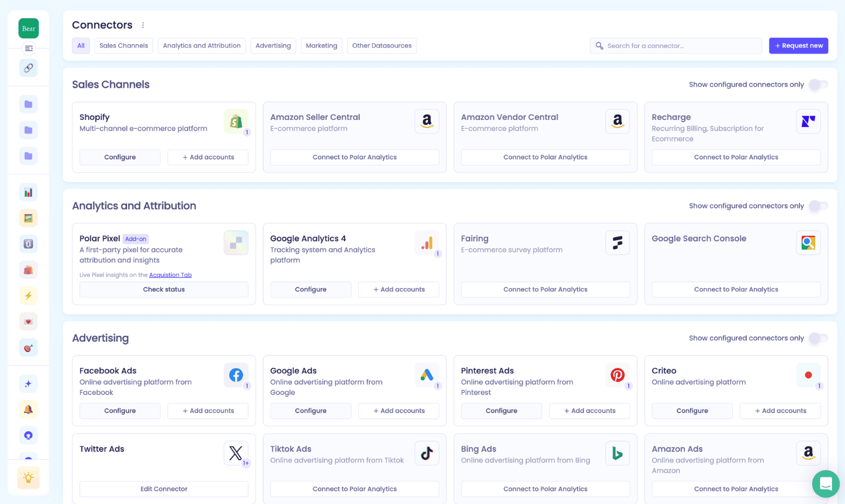845x504 pixels.
Task: Open the Acquistion Tab link
Action: [170, 275]
